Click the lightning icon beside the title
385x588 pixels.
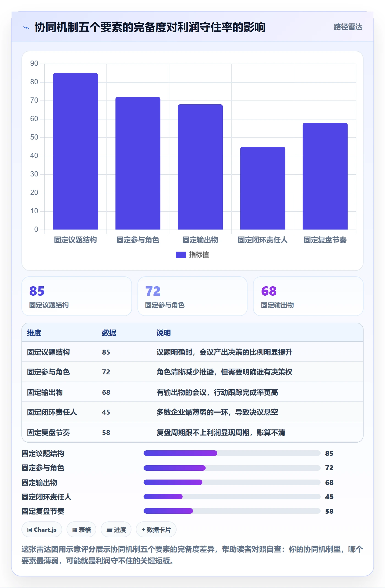coord(26,28)
